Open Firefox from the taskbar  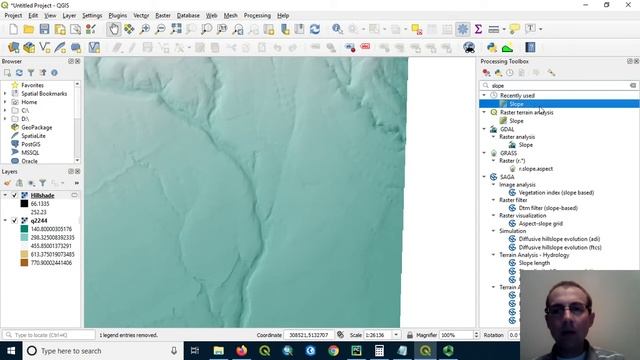pos(242,351)
